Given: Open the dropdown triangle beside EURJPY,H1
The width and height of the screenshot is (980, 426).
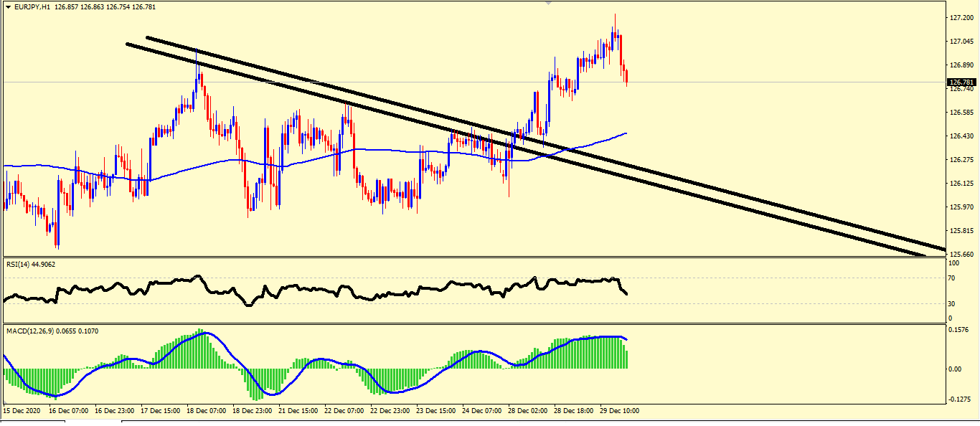Looking at the screenshot, I should click(8, 6).
